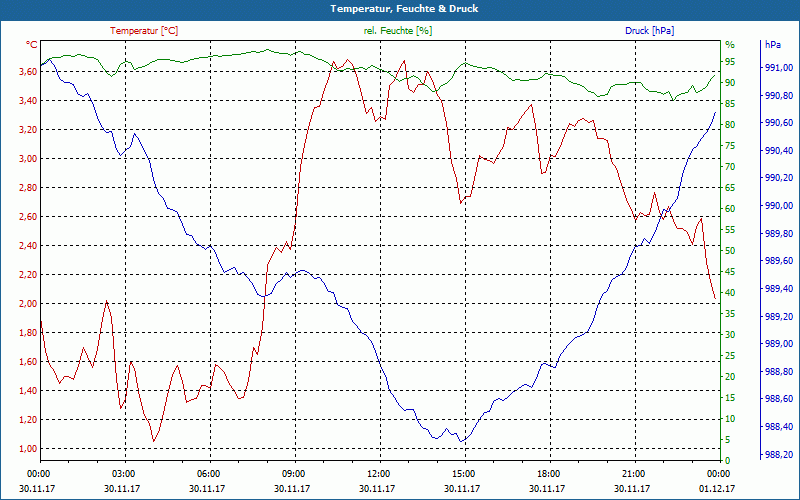Click the chart title 'Temperatur, Feuchte & Druck'

tap(404, 9)
